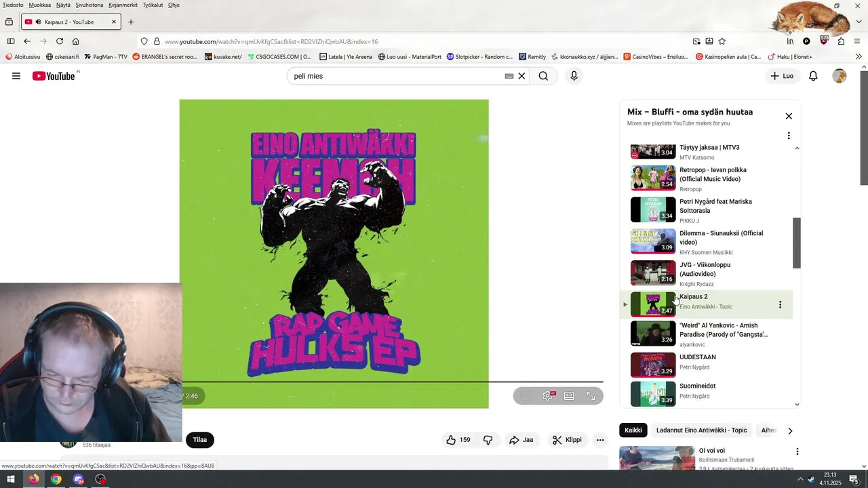Viewport: 868px width, 488px height.
Task: Select the Kaikki filter chip
Action: 633,430
